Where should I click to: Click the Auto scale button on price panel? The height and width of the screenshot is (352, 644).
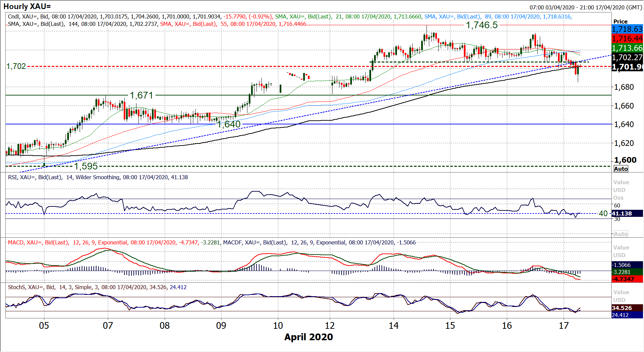(621, 169)
